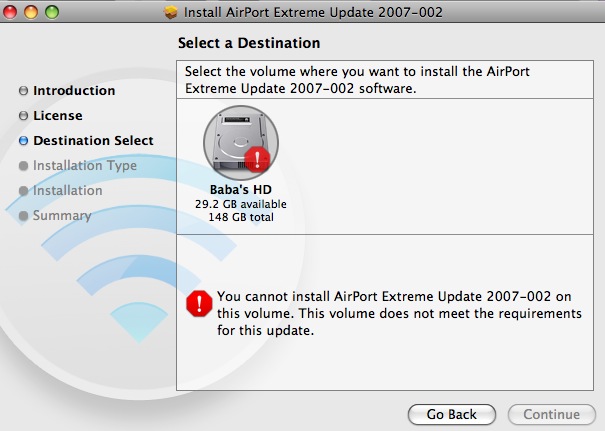605x431 pixels.
Task: Click the Introduction step bullet
Action: pos(24,91)
